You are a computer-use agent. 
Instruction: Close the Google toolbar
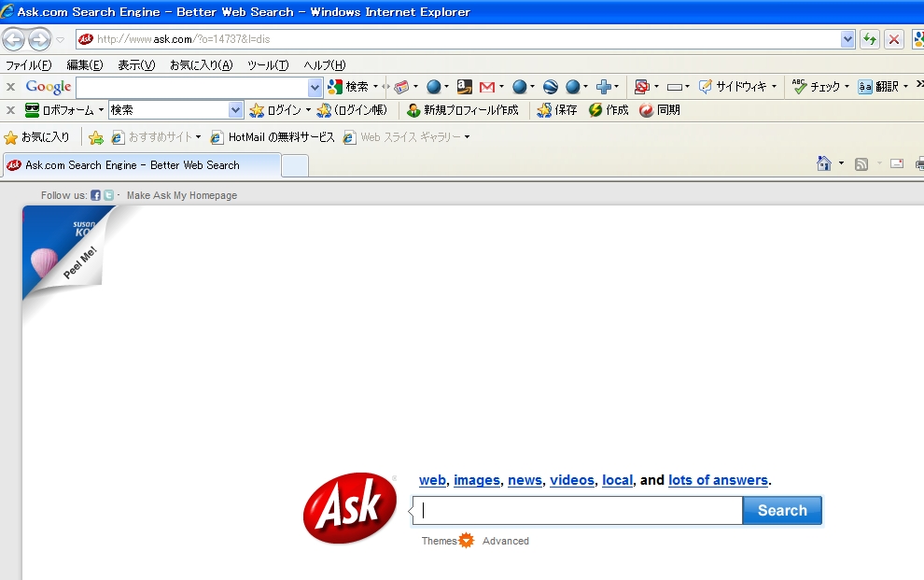[10, 87]
